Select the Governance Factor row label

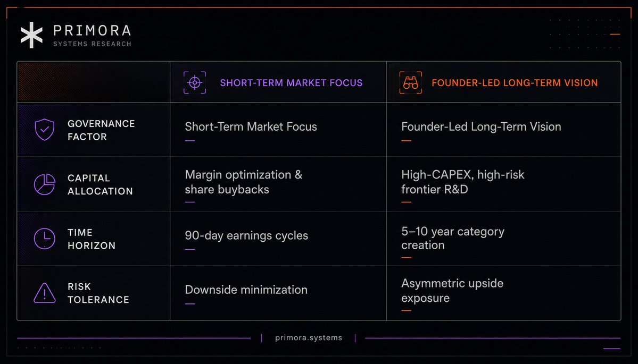pyautogui.click(x=101, y=130)
